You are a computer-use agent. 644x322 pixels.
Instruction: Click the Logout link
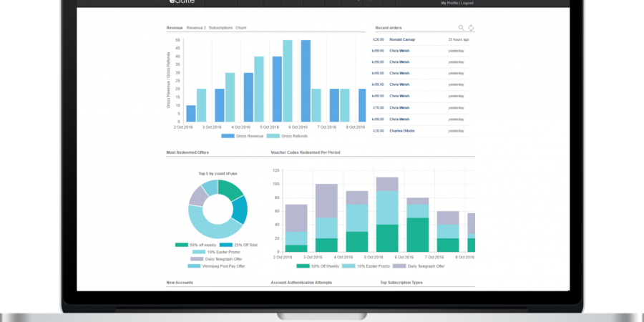pos(468,3)
